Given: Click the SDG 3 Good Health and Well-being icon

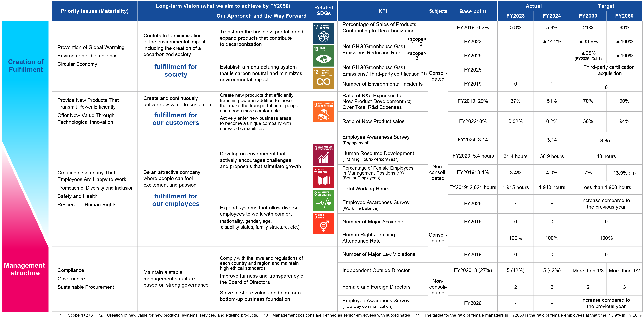Looking at the screenshot, I should click(324, 200).
